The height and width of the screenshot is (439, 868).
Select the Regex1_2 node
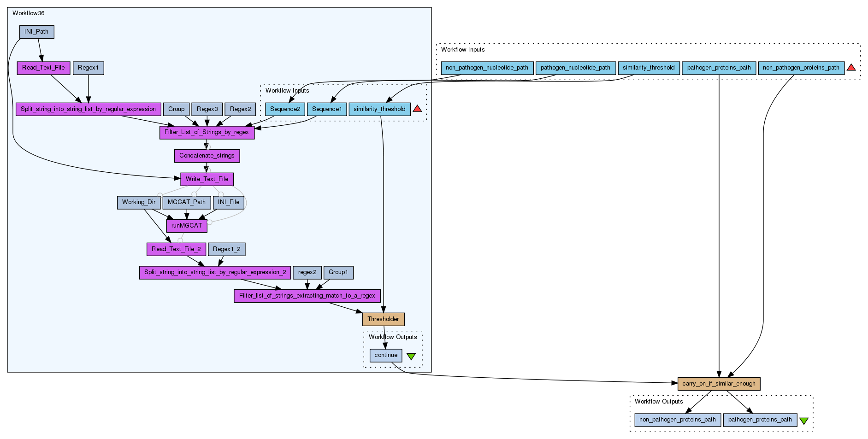[x=226, y=249]
